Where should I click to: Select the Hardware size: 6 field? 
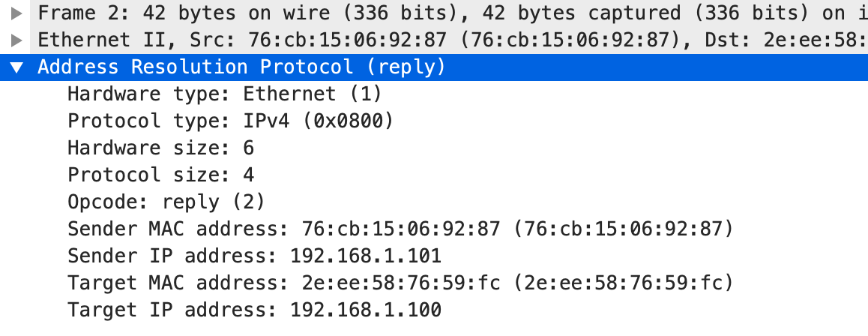160,148
